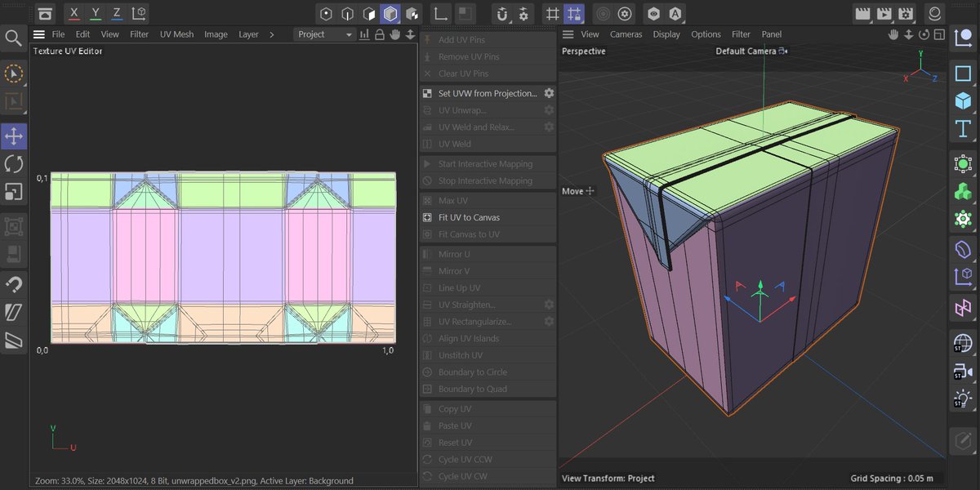Open the snap settings gear beside the magnet icon

pyautogui.click(x=524, y=14)
